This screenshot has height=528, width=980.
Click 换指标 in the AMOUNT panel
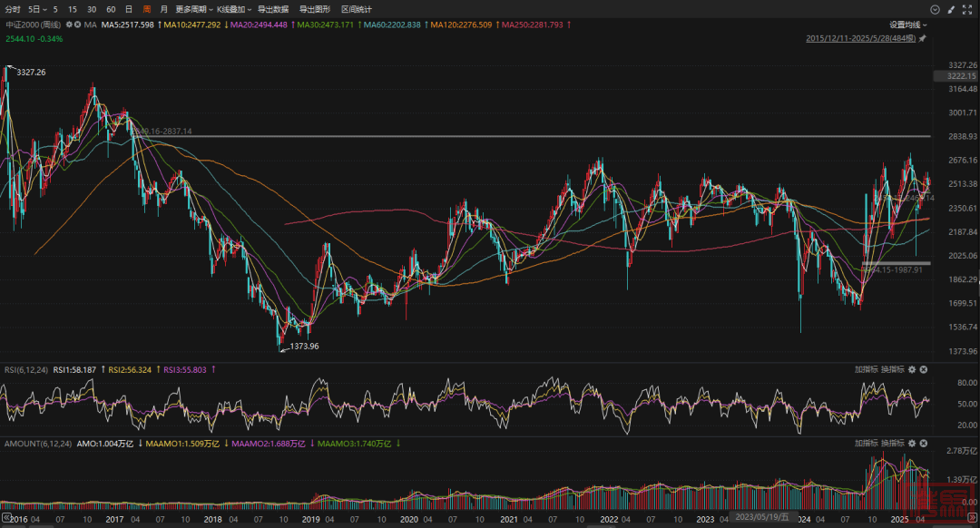pos(893,443)
